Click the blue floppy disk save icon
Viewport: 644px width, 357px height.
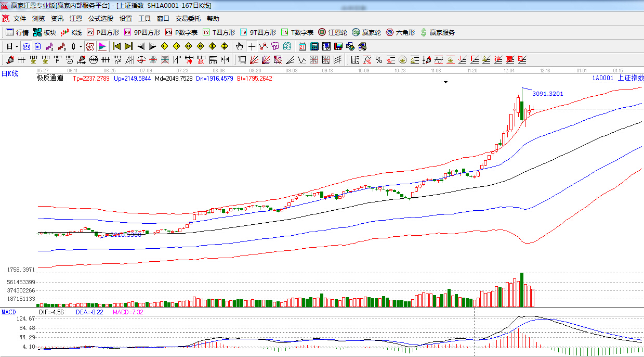[338, 46]
